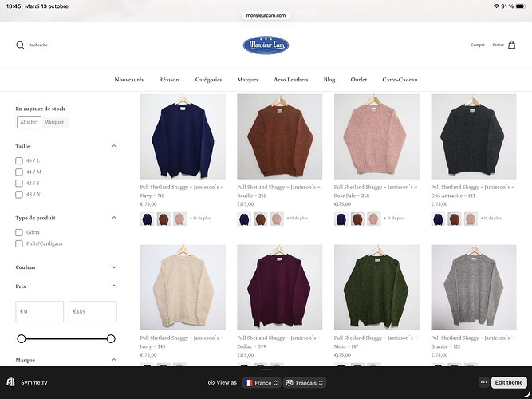This screenshot has height=399, width=532.
Task: Open the search magnifier icon
Action: point(20,45)
